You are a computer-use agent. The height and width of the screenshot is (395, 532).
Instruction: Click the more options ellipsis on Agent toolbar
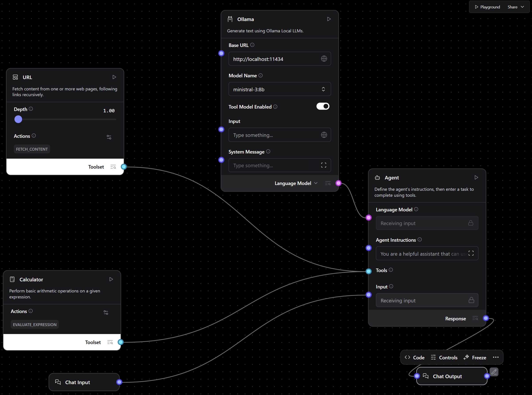pyautogui.click(x=495, y=357)
